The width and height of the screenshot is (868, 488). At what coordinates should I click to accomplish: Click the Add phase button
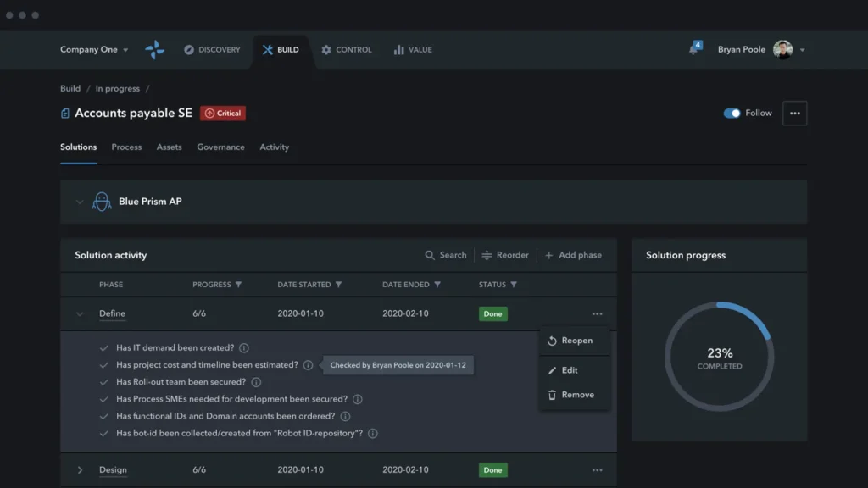click(574, 254)
